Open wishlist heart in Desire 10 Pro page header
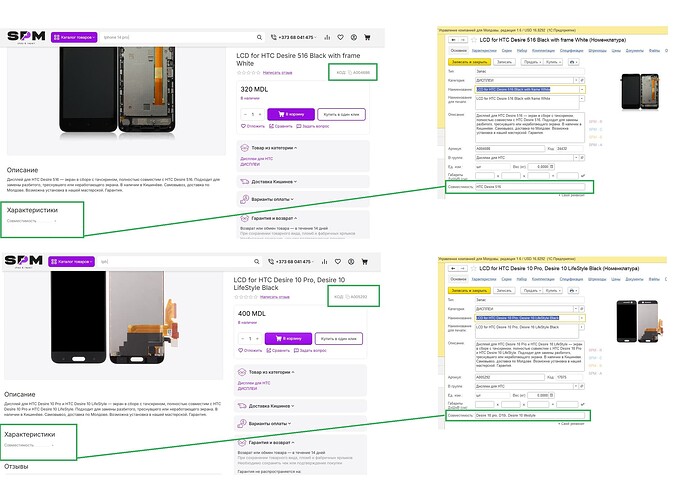Image resolution: width=690 pixels, height=495 pixels. [x=338, y=262]
